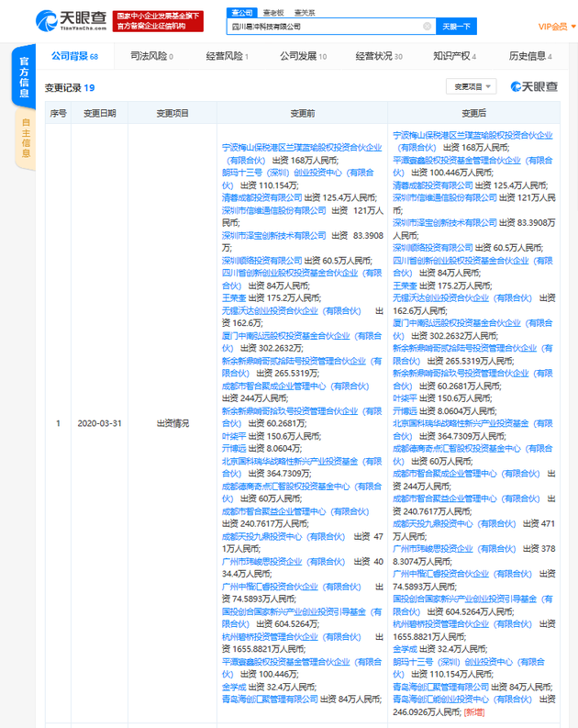Open 新余新鼎啃哥拾玖号 link in 变更后 column

coord(472,379)
